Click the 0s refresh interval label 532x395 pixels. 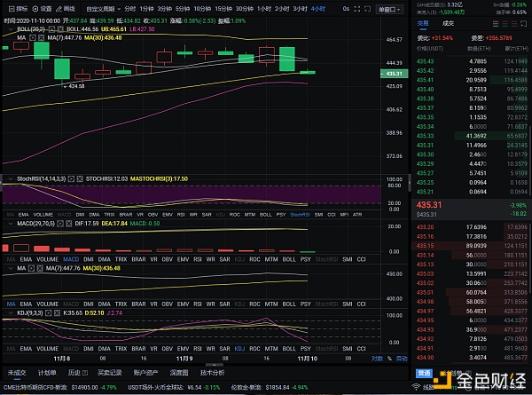tap(346, 9)
